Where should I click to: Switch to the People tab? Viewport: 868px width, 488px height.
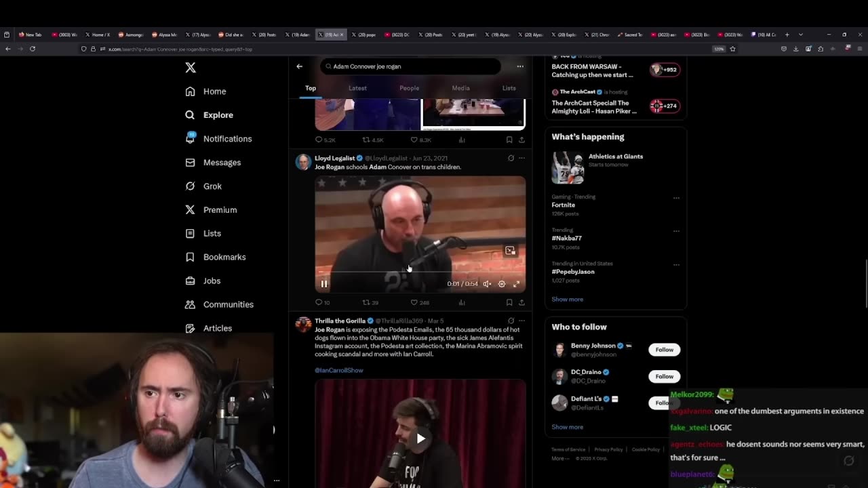click(x=409, y=88)
